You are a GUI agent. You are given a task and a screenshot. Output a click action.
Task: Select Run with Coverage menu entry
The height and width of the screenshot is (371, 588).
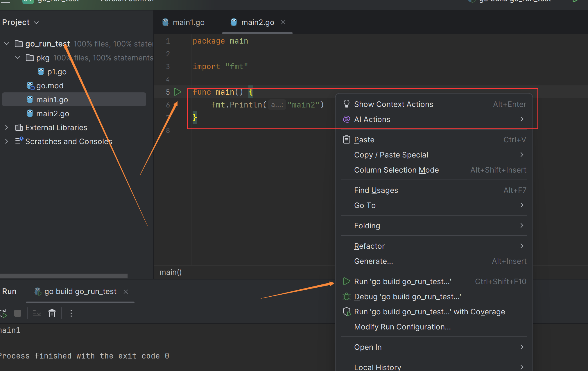click(x=429, y=312)
